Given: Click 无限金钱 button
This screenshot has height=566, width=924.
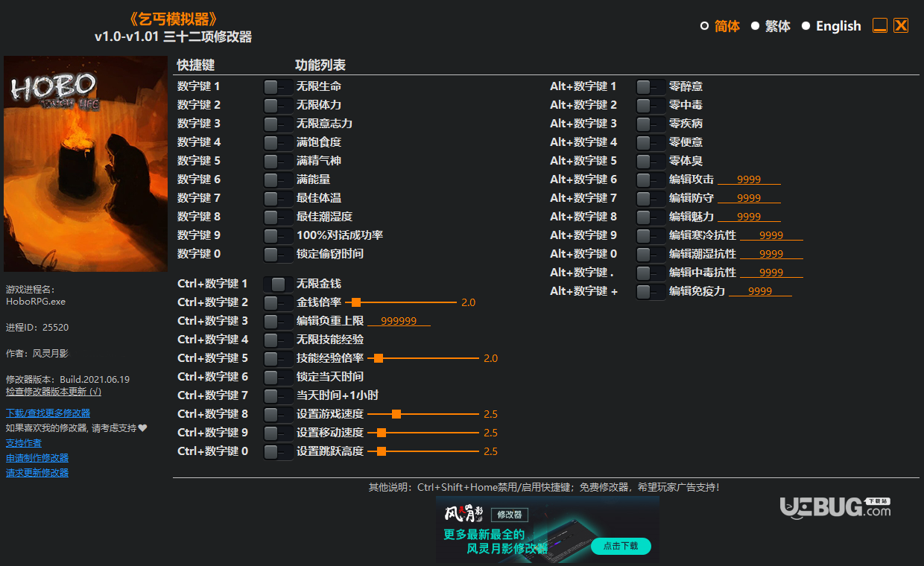Looking at the screenshot, I should 279,284.
